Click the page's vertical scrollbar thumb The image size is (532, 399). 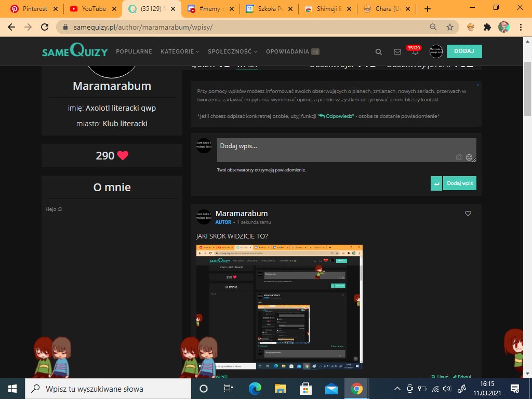coord(527,88)
